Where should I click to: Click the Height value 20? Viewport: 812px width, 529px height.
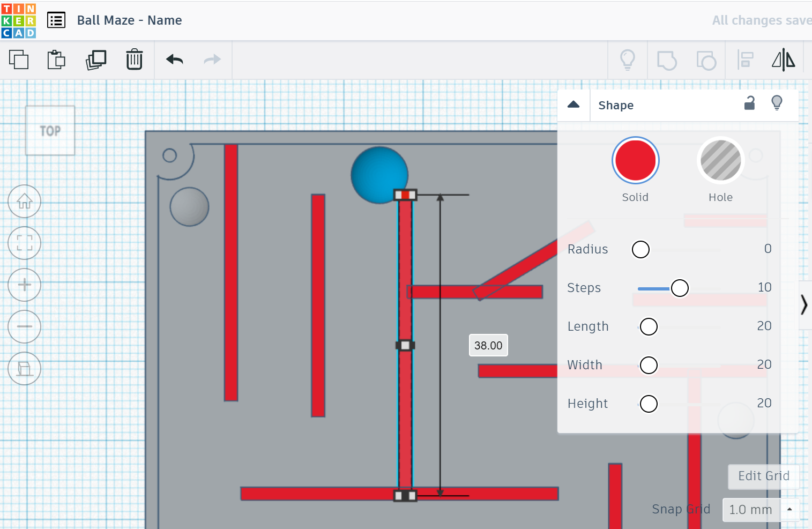click(764, 403)
